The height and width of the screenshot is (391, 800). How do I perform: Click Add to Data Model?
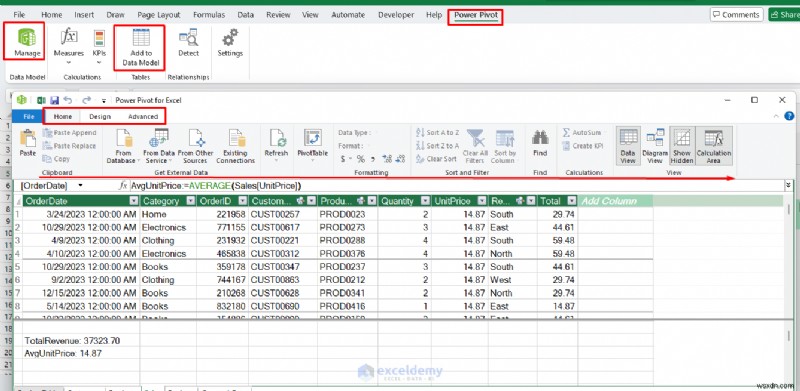[x=141, y=47]
